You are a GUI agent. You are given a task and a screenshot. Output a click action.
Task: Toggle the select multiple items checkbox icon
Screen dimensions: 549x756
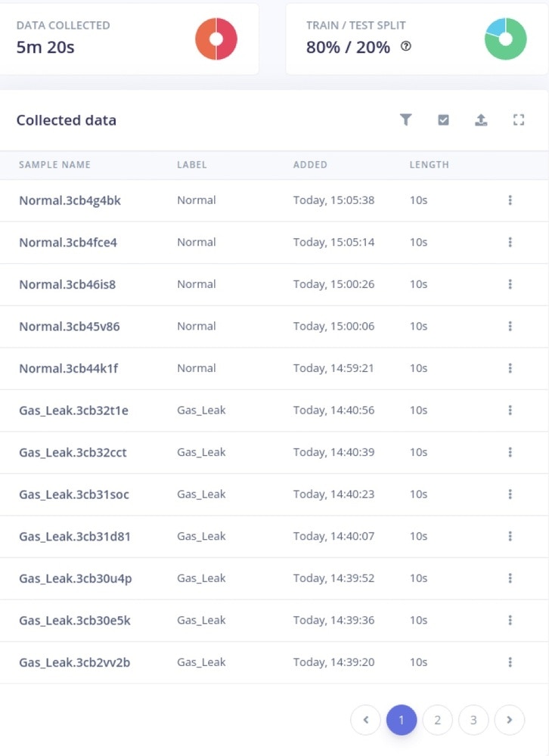(x=443, y=119)
